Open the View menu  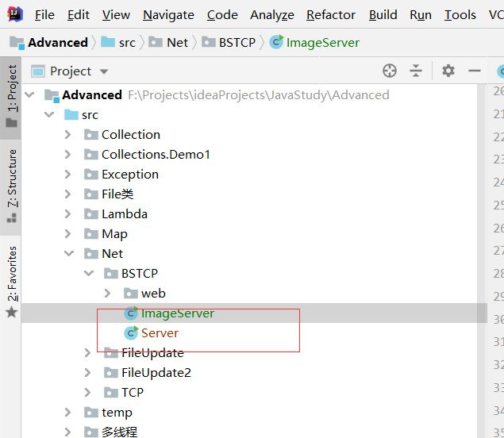click(x=116, y=15)
